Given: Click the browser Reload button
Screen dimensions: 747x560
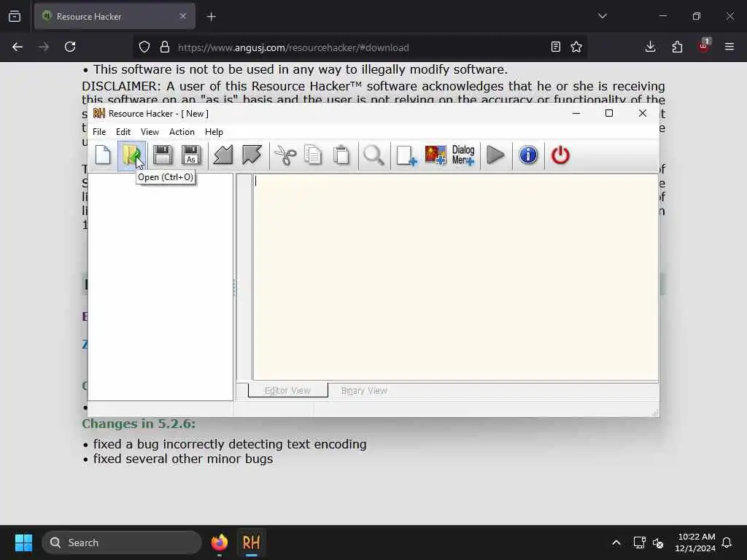Looking at the screenshot, I should click(70, 47).
